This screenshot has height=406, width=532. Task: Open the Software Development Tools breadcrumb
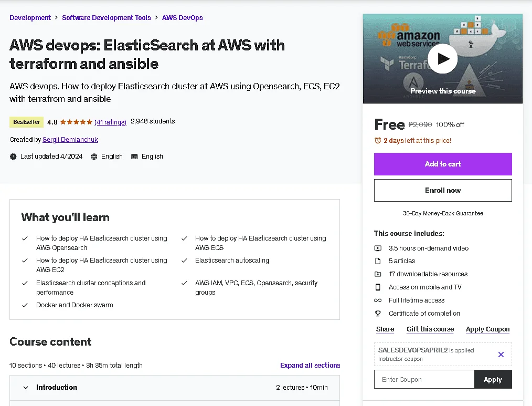(x=106, y=18)
